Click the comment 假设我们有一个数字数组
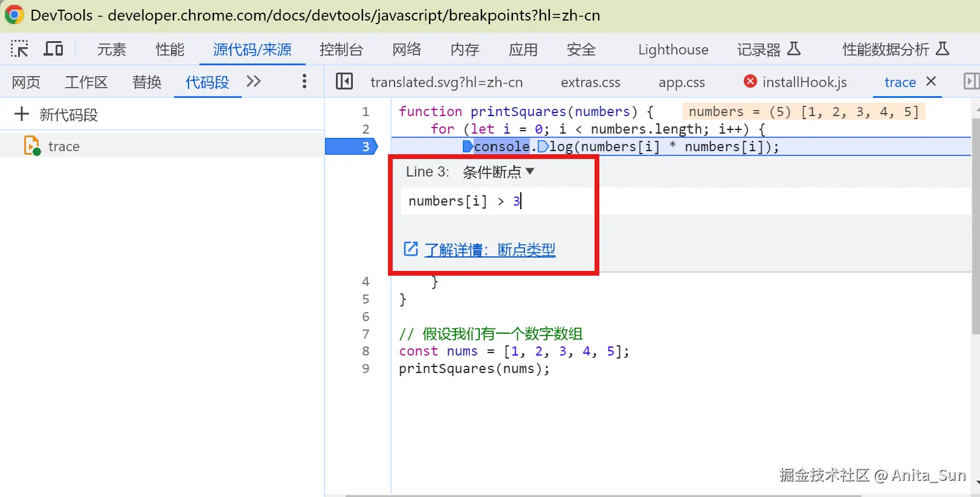This screenshot has height=497, width=980. [491, 334]
